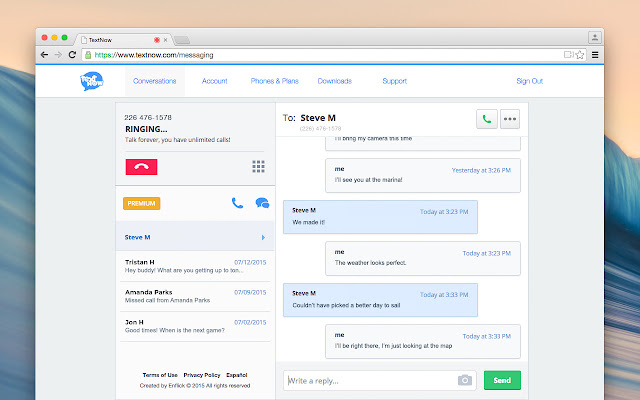Click the Send button
Viewport: 640px width, 400px height.
click(502, 380)
